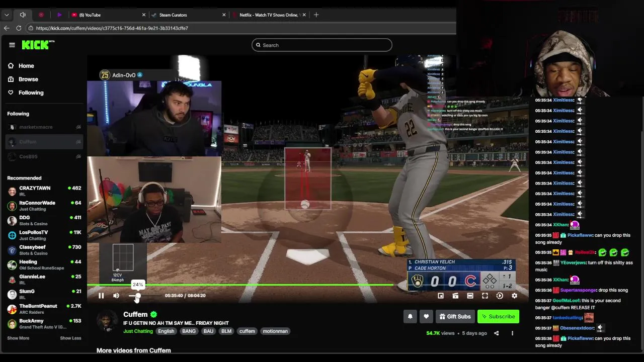Open a new browser tab
The width and height of the screenshot is (644, 362).
(316, 15)
